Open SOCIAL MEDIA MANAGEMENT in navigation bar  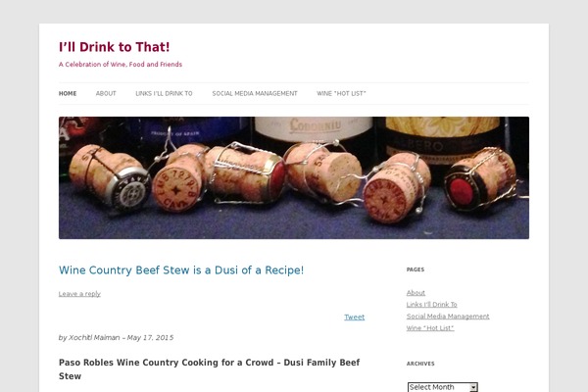click(x=255, y=93)
